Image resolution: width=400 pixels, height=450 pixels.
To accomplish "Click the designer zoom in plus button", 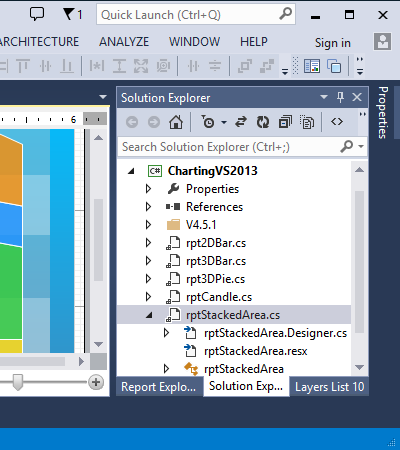I will [96, 382].
